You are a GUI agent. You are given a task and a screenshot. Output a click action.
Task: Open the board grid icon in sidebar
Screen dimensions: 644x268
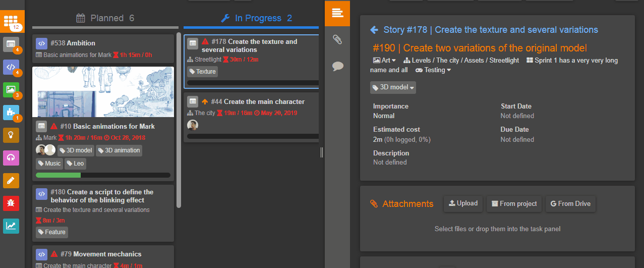click(11, 21)
